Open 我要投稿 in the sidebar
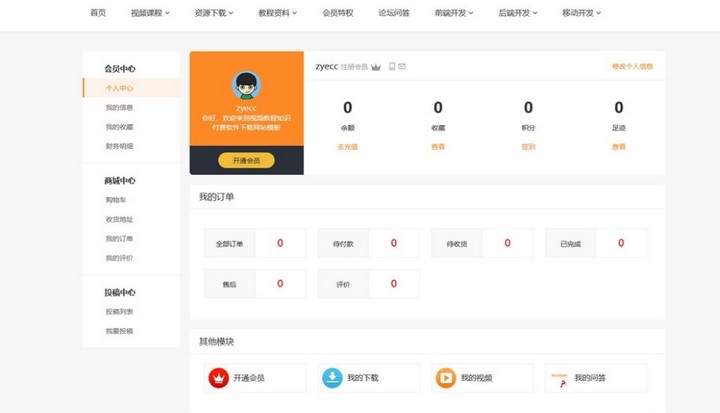Viewport: 720px width, 413px height. [x=119, y=331]
